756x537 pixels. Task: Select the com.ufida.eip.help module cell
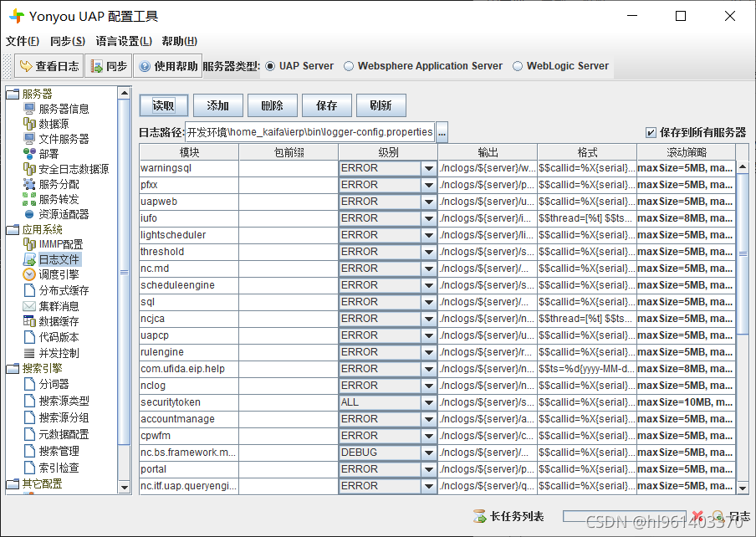[x=189, y=369]
